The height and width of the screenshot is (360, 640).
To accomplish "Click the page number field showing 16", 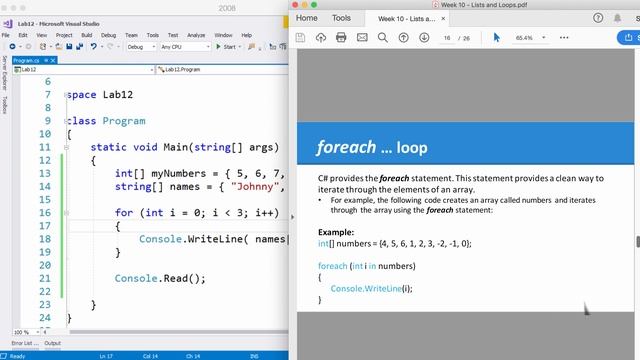I will click(x=447, y=38).
